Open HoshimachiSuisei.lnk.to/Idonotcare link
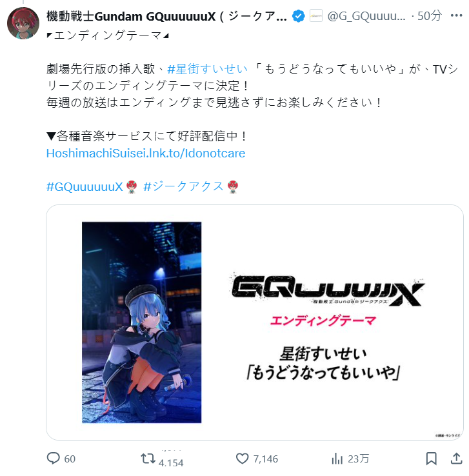469x476 pixels. pos(146,154)
